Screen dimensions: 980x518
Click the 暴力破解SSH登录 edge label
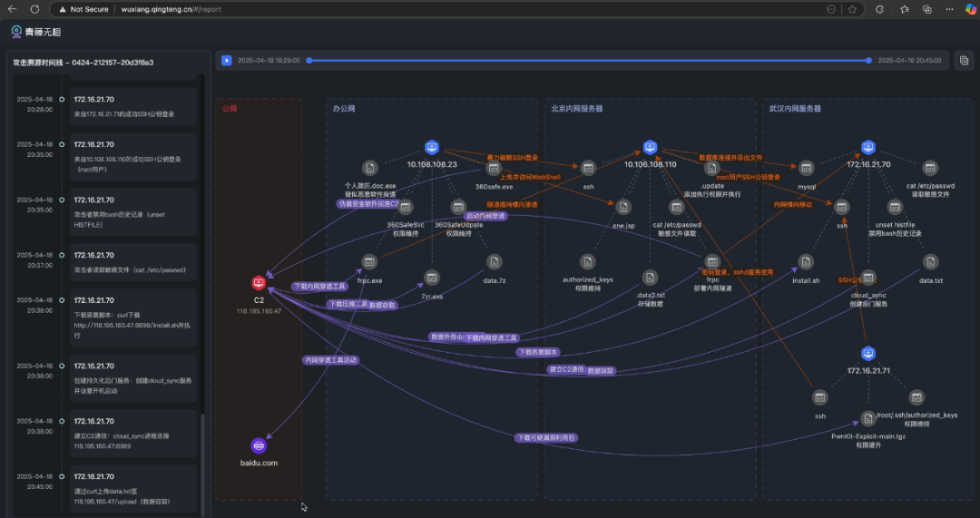[x=513, y=157]
